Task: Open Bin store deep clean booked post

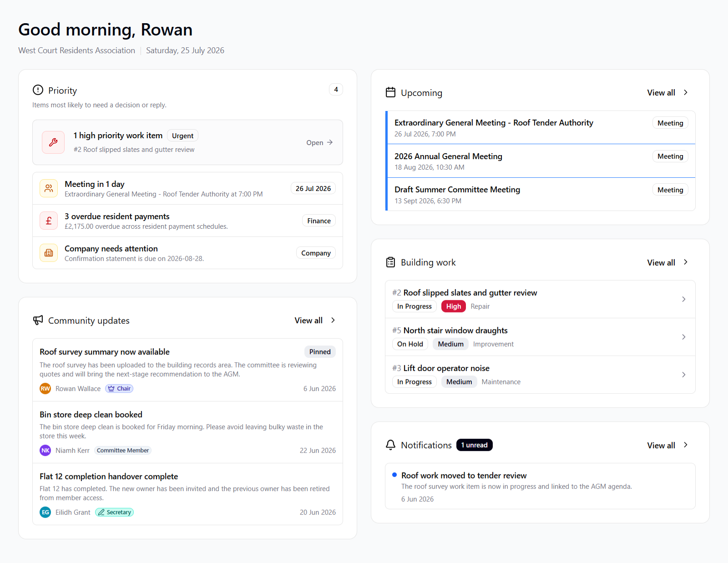Action: (x=187, y=432)
